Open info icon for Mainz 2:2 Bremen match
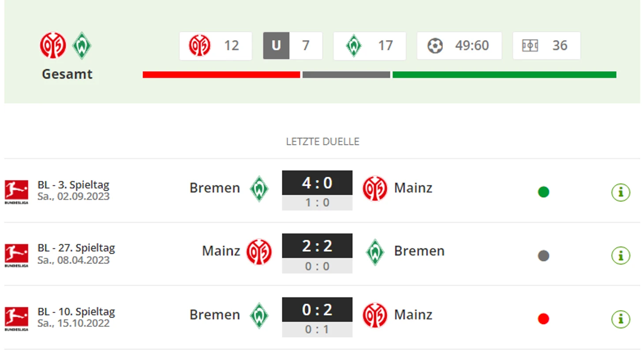Screen dimensions: 644x352 pos(620,256)
